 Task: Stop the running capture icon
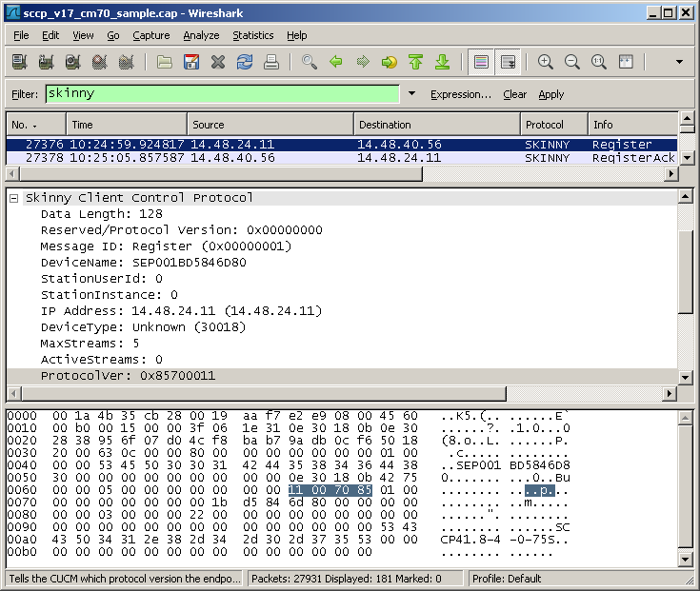pyautogui.click(x=100, y=62)
